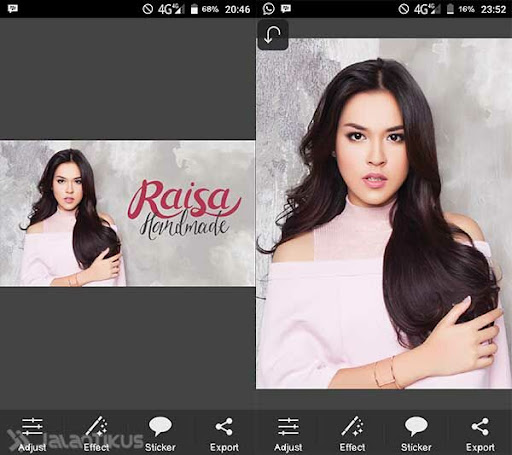This screenshot has width=512, height=455.
Task: Tap the message notification icon in the left status bar
Action: tap(13, 9)
